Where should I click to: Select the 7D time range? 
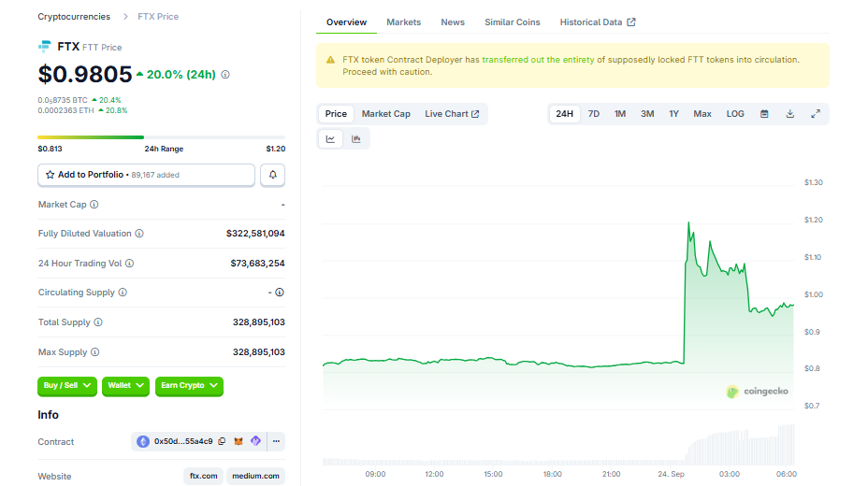pyautogui.click(x=593, y=114)
